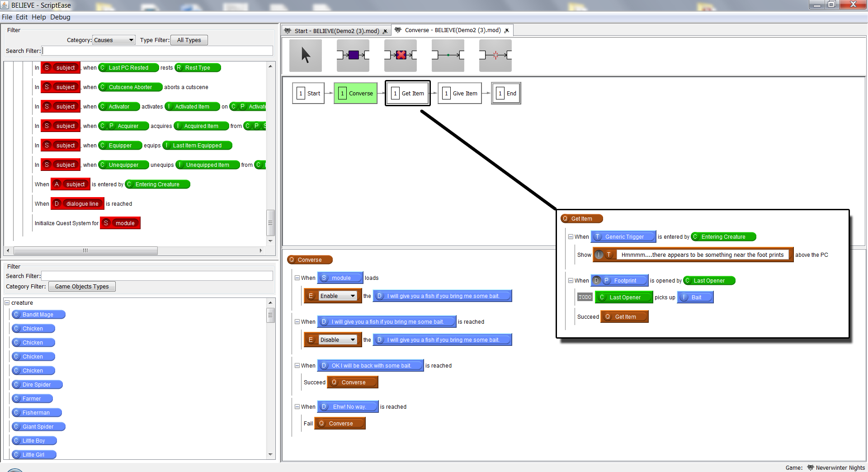Viewport: 868px width, 472px height.
Task: Open the Edit menu
Action: (x=22, y=17)
